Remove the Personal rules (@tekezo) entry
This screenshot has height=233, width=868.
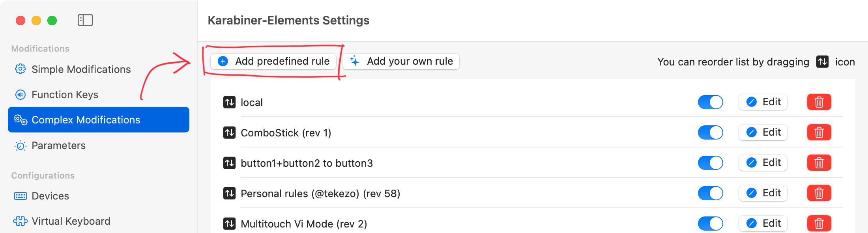click(819, 193)
